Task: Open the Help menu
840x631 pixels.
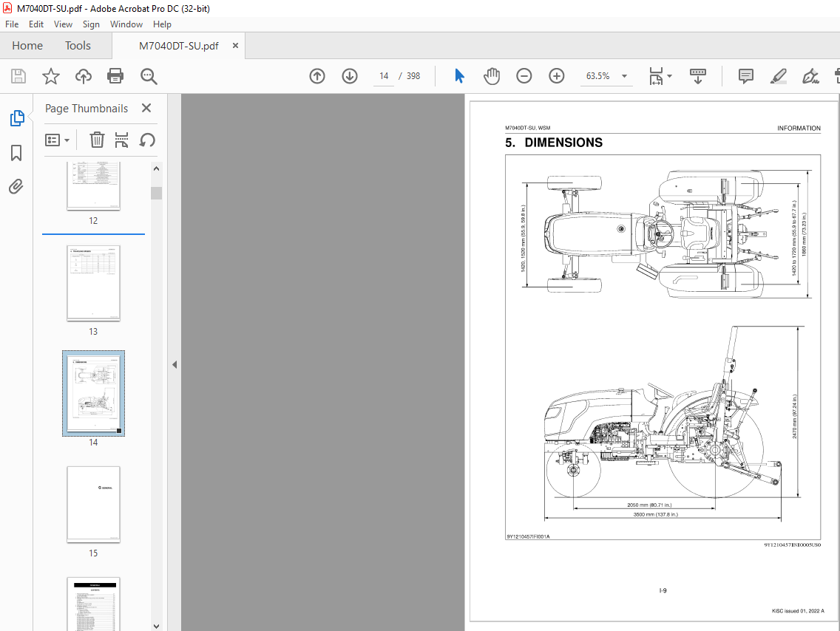Action: [162, 24]
